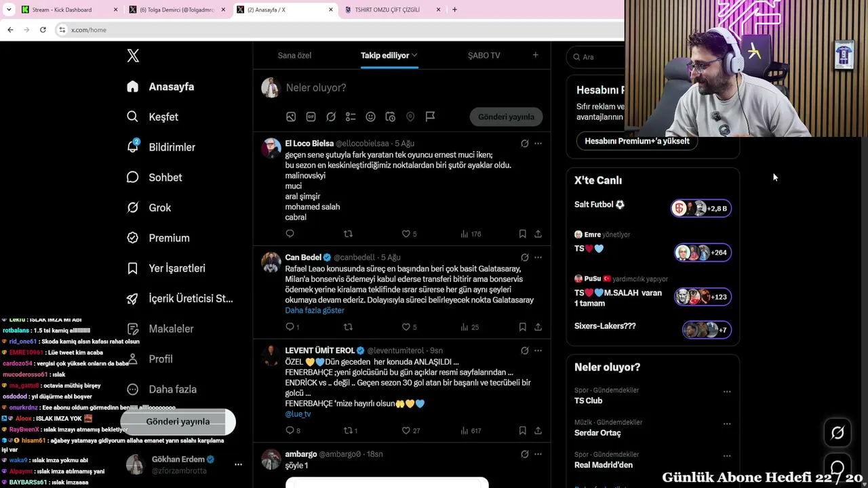View analytics of El Loco Bielsa's post
Image resolution: width=868 pixels, height=488 pixels.
471,234
